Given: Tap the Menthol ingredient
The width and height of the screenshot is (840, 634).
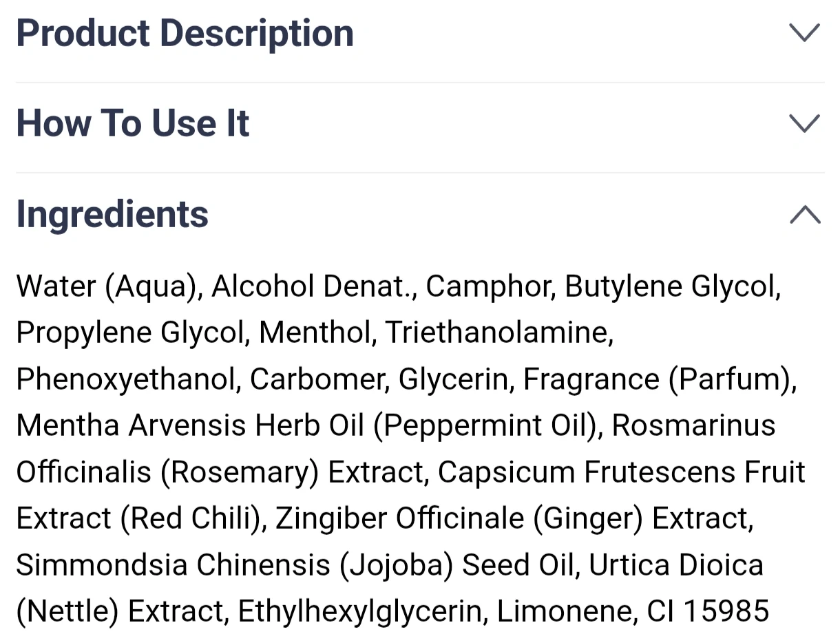Looking at the screenshot, I should click(x=315, y=332).
